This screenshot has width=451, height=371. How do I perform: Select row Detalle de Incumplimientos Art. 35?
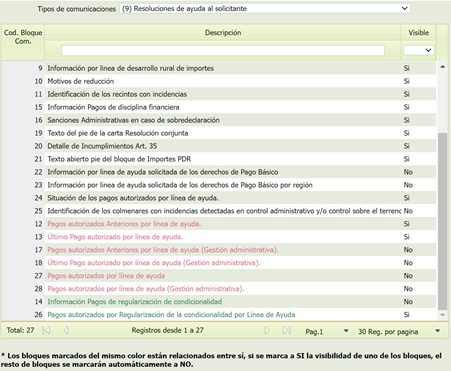pos(219,146)
